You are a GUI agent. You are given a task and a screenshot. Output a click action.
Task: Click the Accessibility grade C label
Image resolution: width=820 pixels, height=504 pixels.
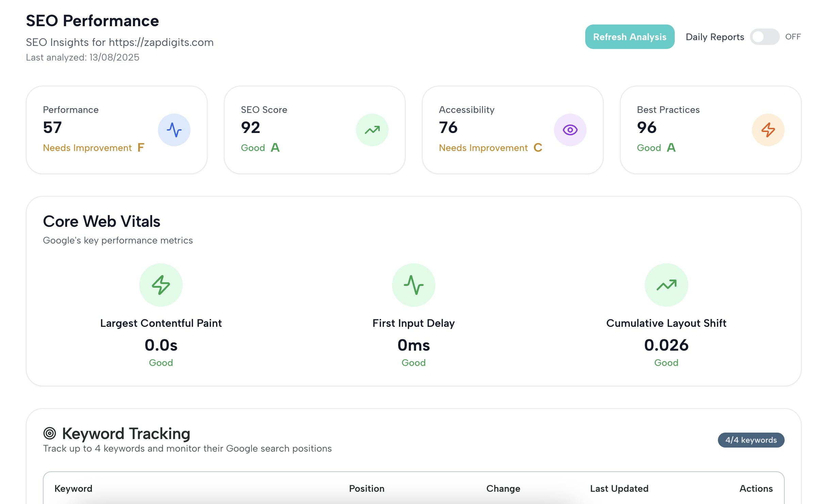click(x=538, y=148)
